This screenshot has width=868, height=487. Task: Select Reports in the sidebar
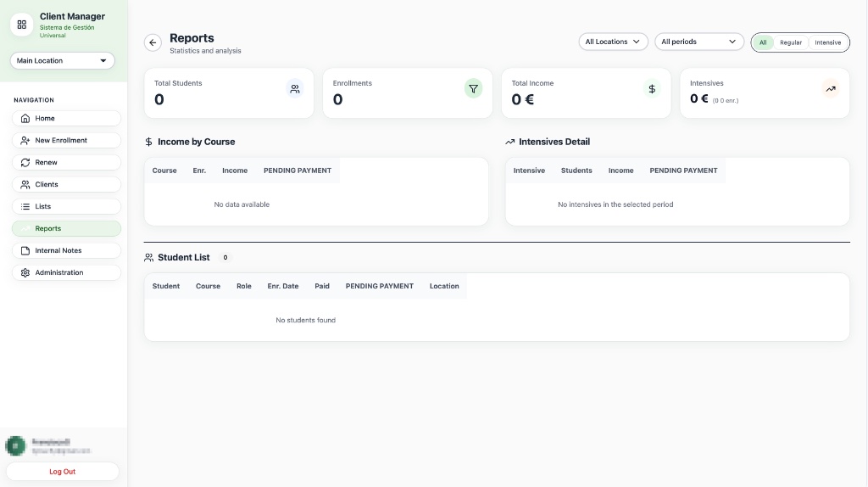pos(66,228)
